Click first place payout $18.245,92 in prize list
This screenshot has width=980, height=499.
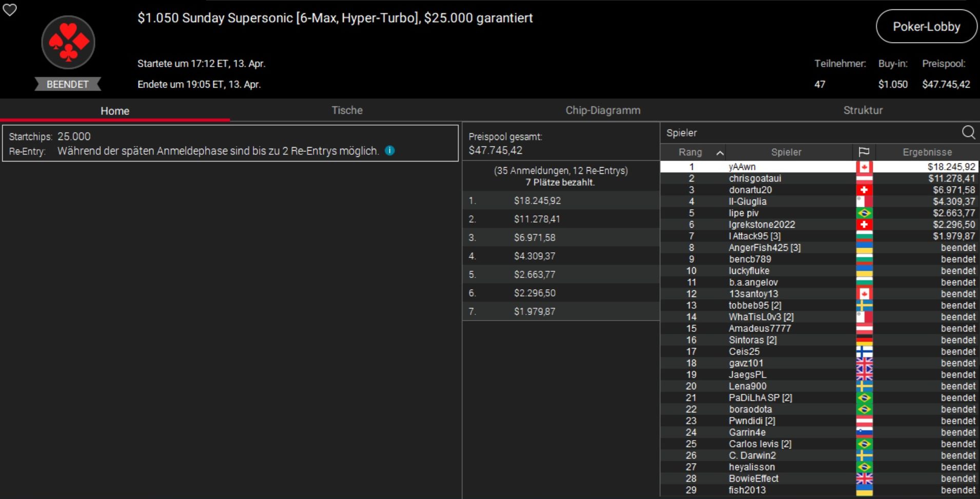(537, 201)
